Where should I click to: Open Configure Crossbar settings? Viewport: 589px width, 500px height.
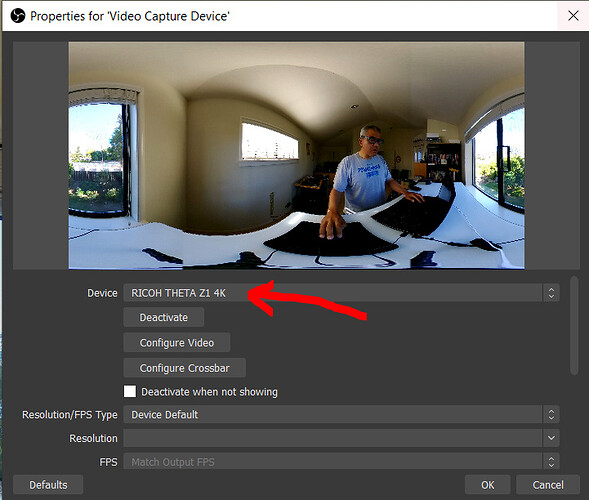tap(184, 368)
